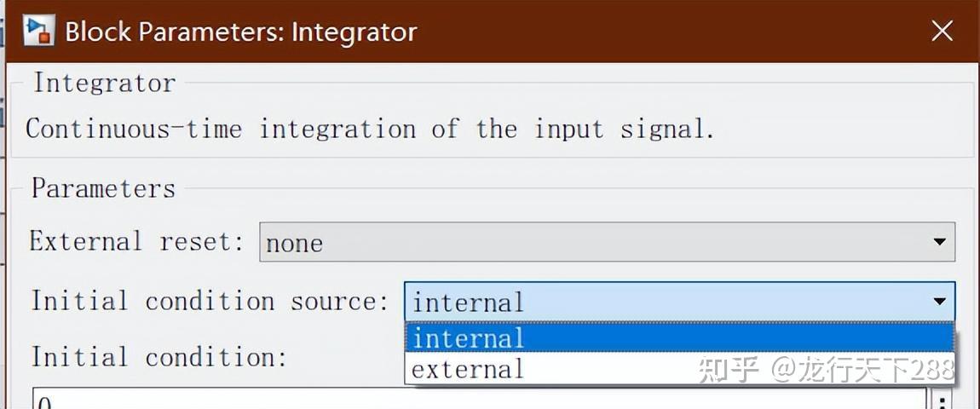This screenshot has width=980, height=409.
Task: Click the empty area of the title bar
Action: coord(665,32)
